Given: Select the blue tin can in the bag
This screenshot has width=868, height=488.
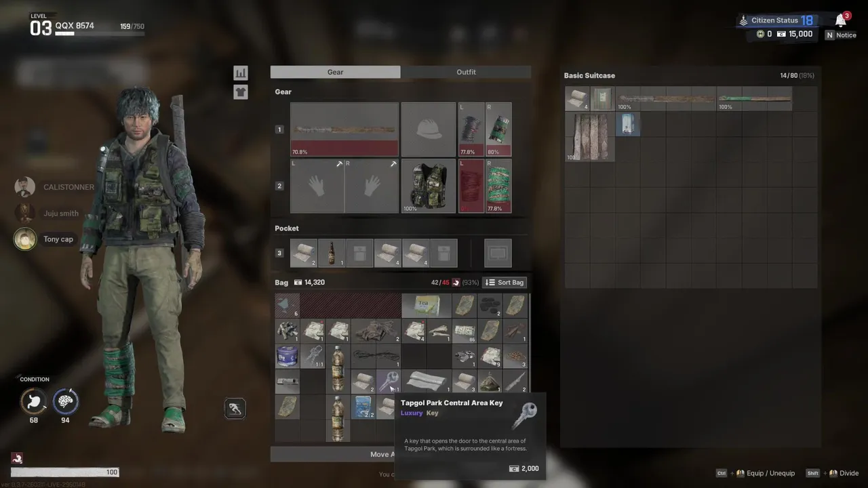Looking at the screenshot, I should pyautogui.click(x=288, y=356).
